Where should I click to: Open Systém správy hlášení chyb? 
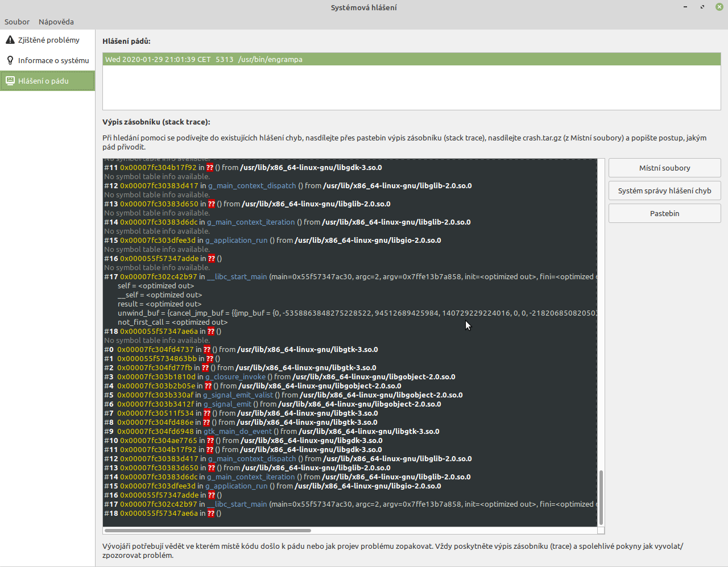[664, 191]
